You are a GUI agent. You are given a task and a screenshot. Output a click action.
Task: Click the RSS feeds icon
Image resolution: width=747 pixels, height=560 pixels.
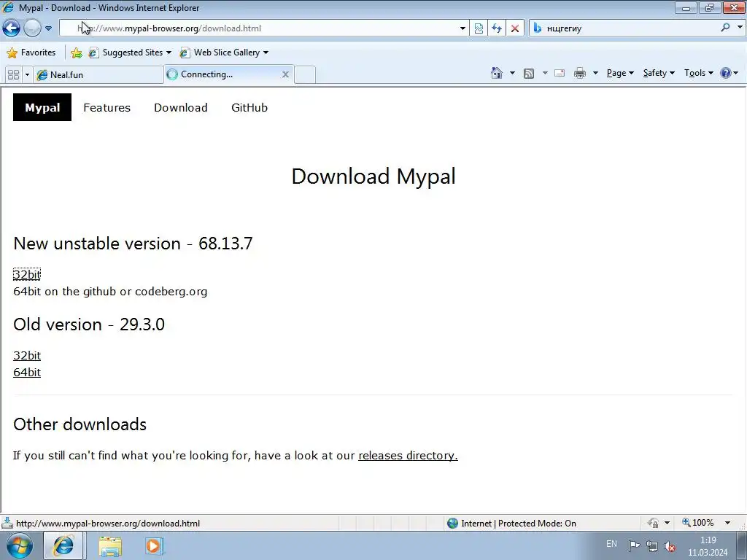pyautogui.click(x=529, y=74)
